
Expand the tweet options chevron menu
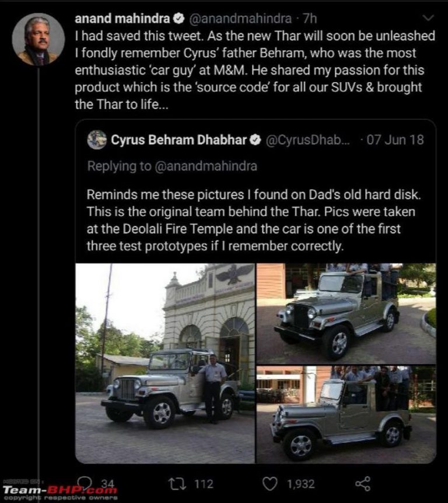[428, 18]
